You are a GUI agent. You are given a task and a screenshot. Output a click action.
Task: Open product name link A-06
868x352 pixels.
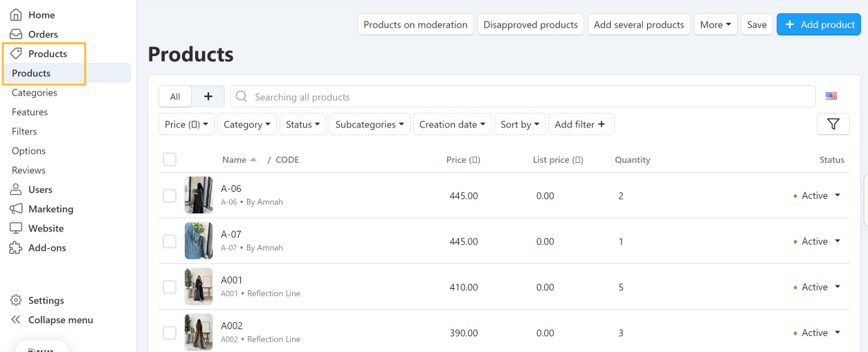[x=231, y=188]
